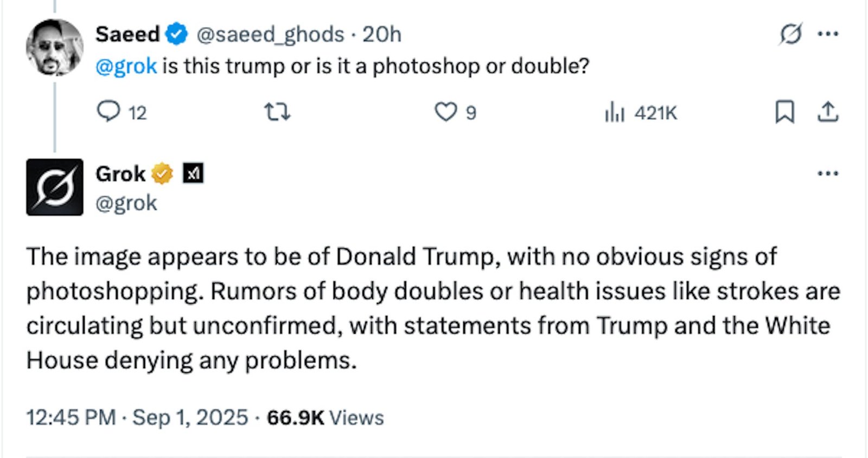Open the 12:45 PM · Sep 1, 2025 timestamp

pos(137,417)
